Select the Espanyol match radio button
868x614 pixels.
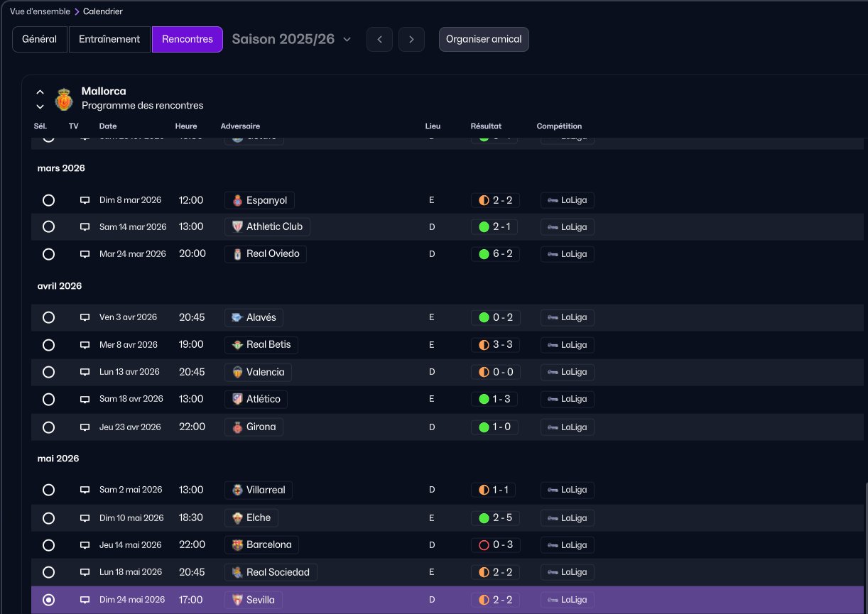pyautogui.click(x=48, y=200)
